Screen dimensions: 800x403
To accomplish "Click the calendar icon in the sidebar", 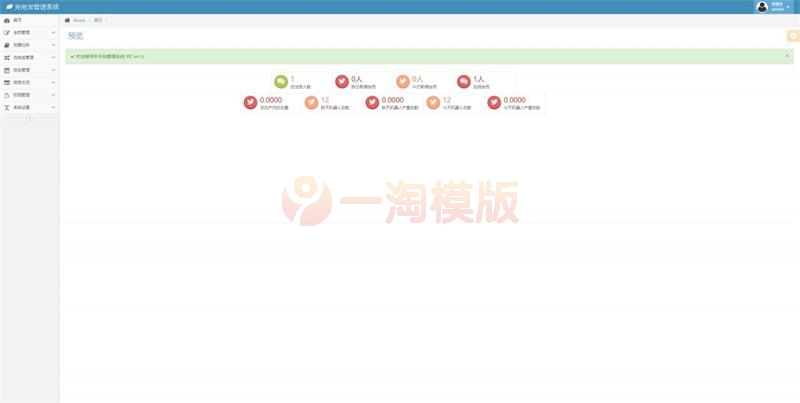I will (x=7, y=70).
